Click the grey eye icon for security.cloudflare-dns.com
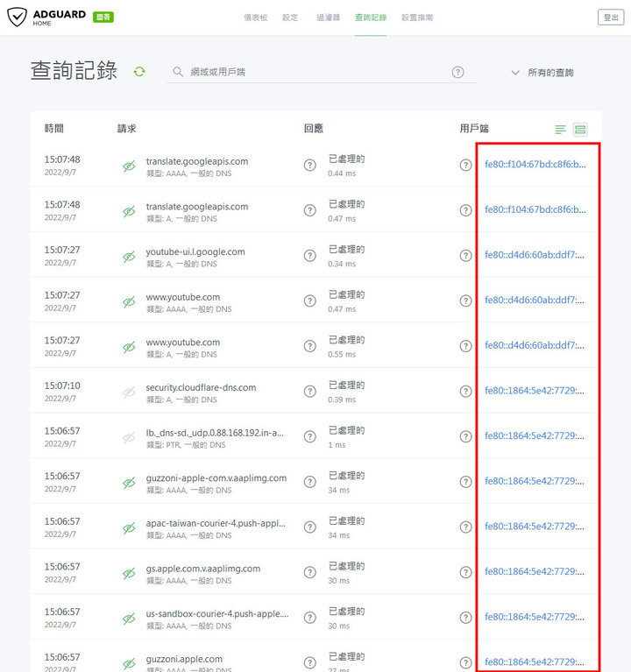631x672 pixels. (x=129, y=393)
